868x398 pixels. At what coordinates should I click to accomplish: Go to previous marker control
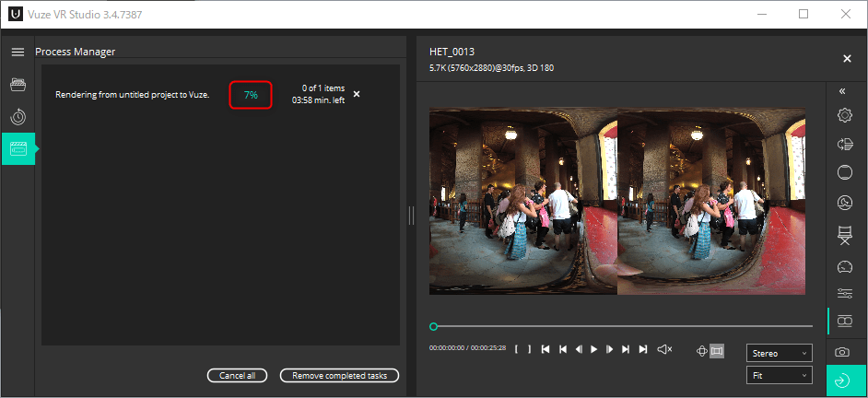tap(562, 349)
